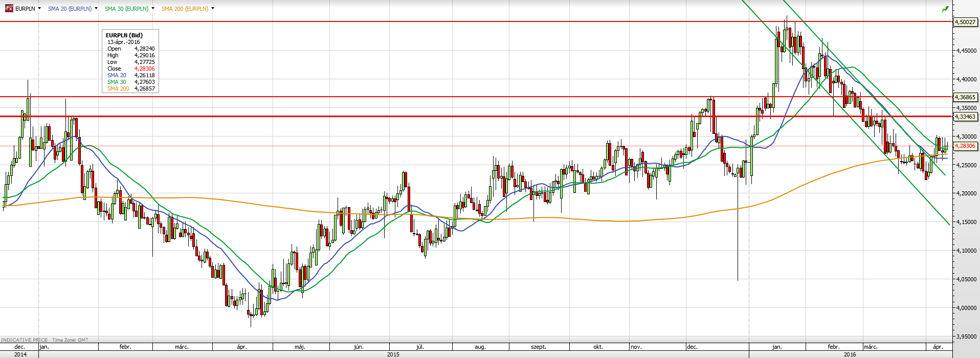Click the jún. month label on time axis

(x=359, y=347)
